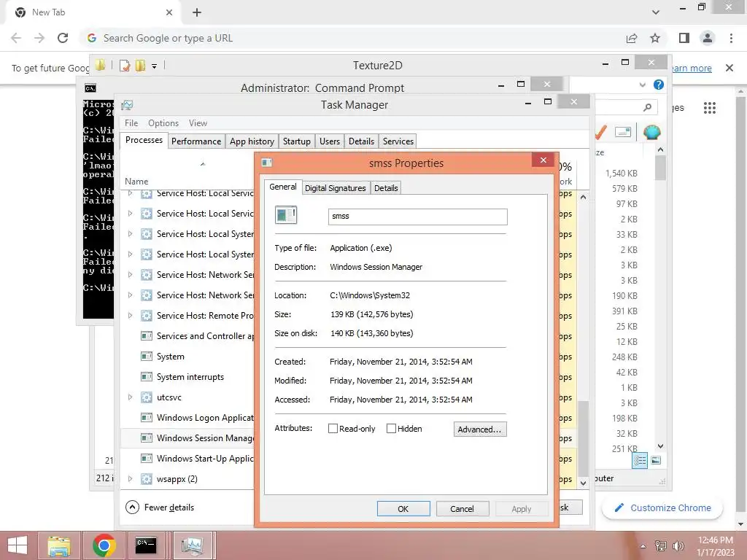Screen dimensions: 747x560
Task: Open the Chrome profile avatar
Action: tap(708, 38)
